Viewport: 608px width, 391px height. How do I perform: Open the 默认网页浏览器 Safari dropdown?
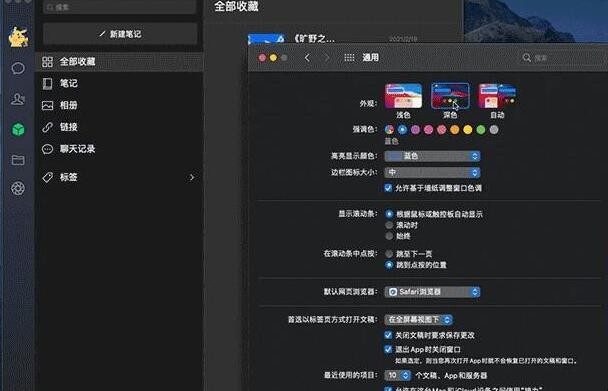click(432, 292)
